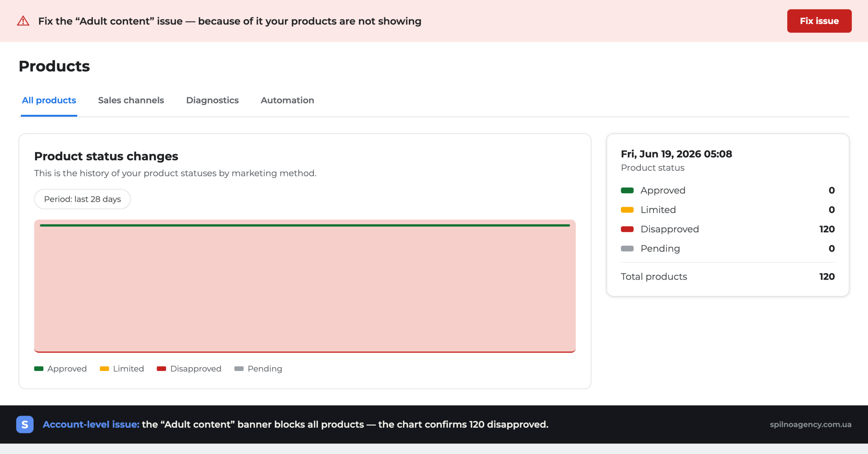
Task: Click the date Fri, Jun 19, 2026 05:08
Action: (676, 154)
